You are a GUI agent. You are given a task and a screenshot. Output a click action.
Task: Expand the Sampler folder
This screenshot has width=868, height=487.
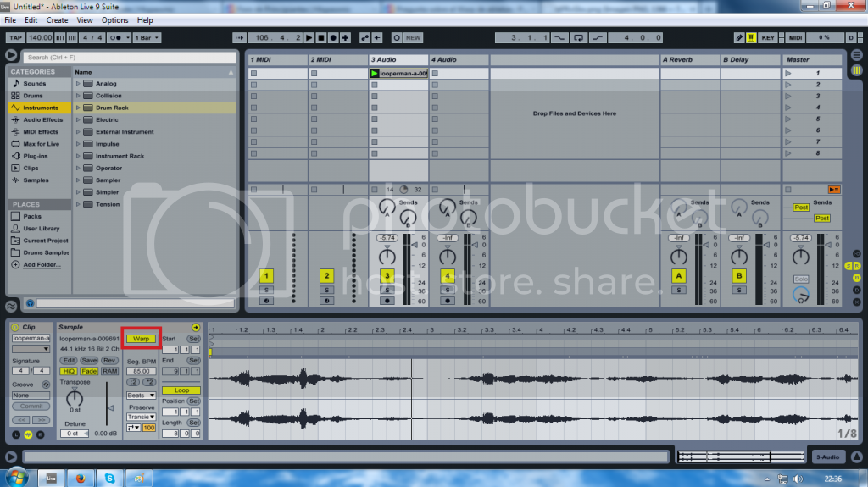[78, 180]
